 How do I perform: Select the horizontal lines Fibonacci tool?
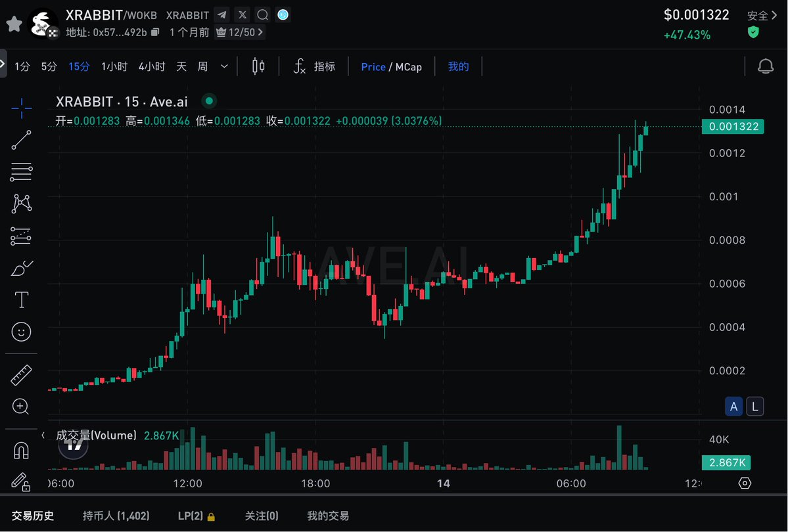[x=21, y=172]
